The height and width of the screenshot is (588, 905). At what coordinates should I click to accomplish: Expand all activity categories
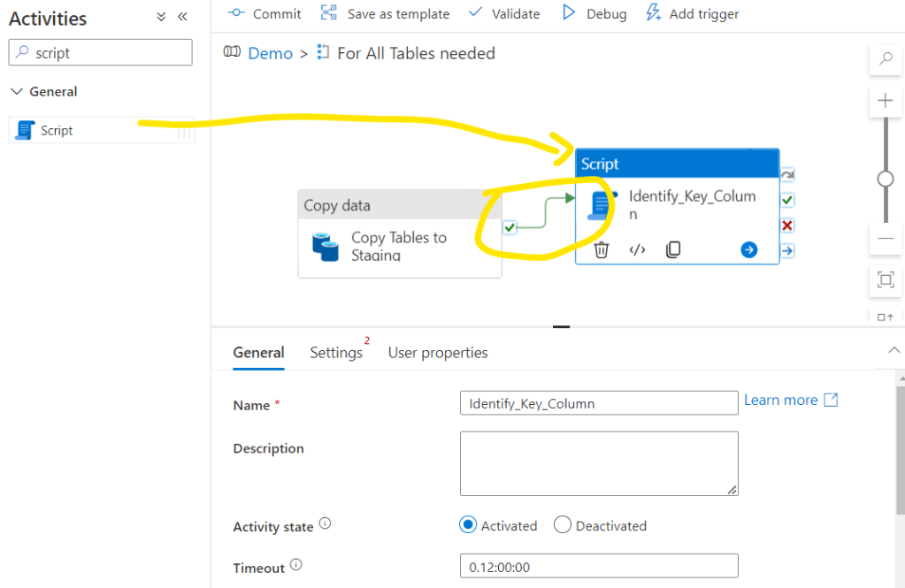(x=161, y=17)
